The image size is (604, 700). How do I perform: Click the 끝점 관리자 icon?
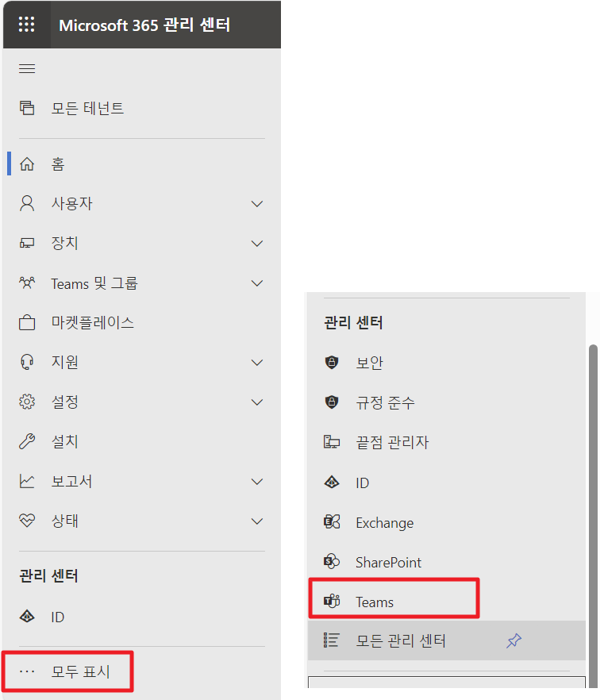(x=332, y=442)
